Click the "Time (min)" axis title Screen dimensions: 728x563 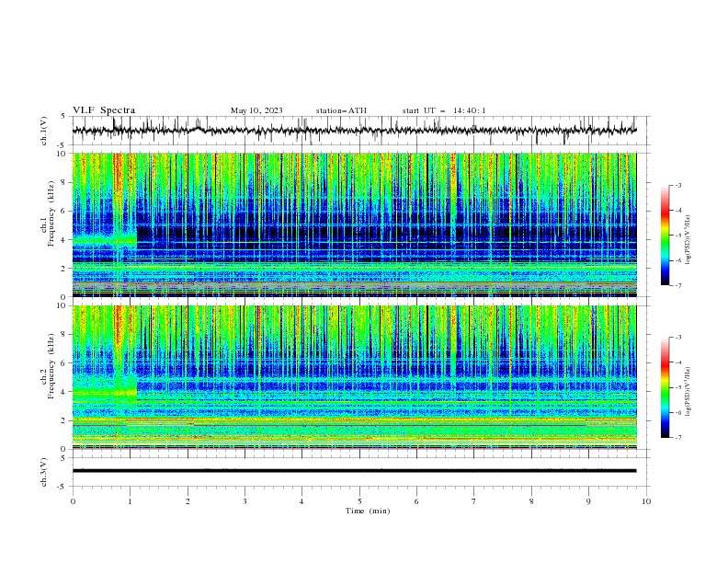[368, 511]
